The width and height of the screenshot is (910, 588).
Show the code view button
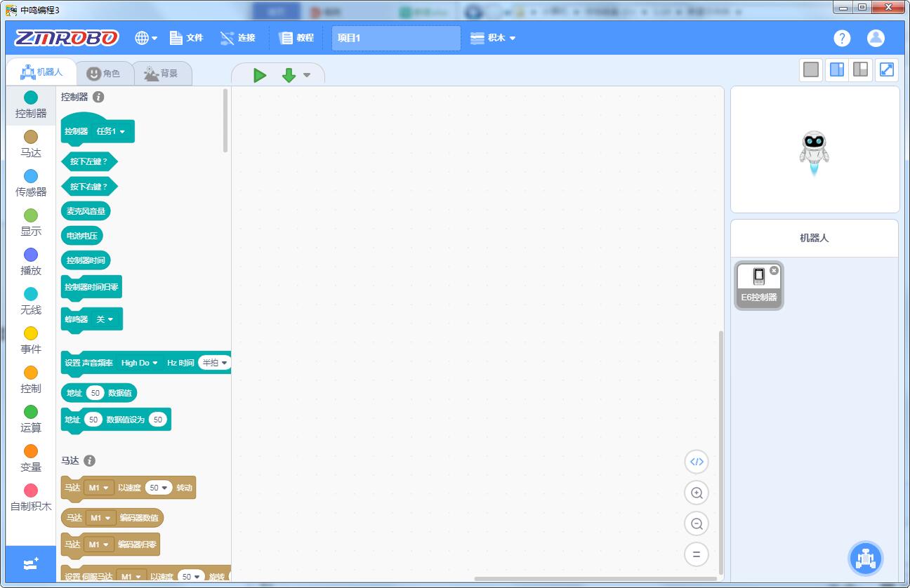pos(697,462)
